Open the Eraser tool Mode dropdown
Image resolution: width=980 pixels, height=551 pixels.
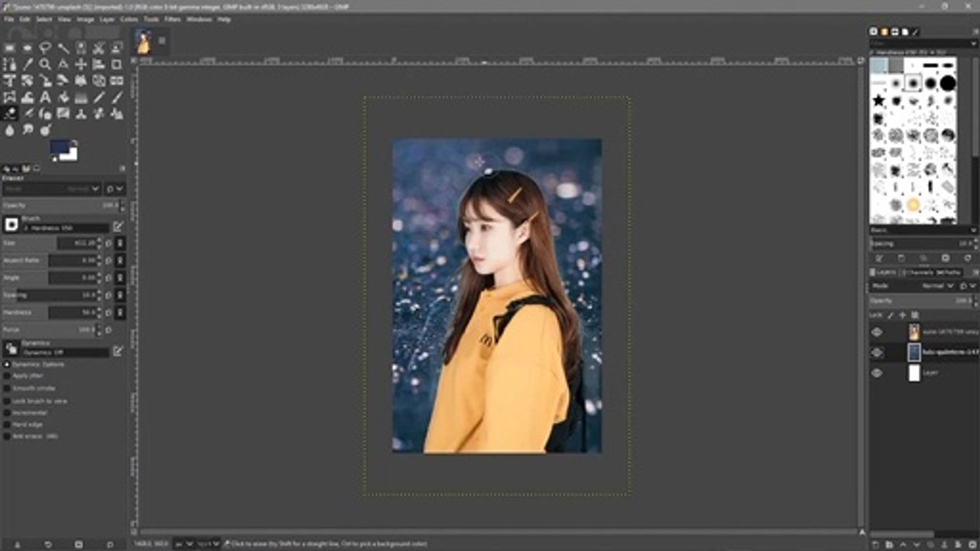[52, 188]
